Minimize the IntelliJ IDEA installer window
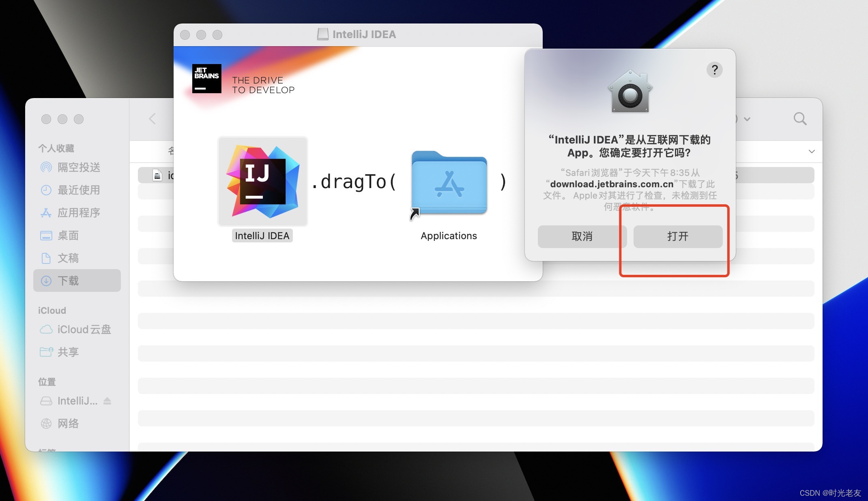This screenshot has height=501, width=868. [201, 35]
